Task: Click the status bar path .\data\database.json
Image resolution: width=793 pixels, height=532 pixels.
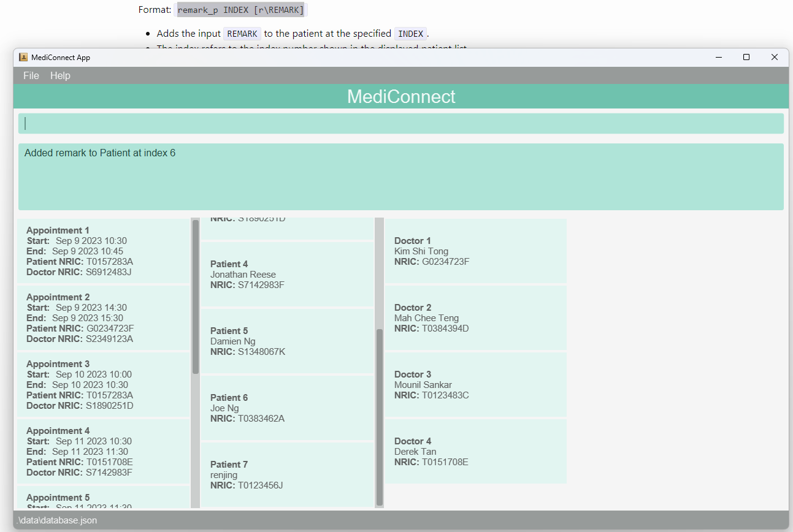Action: point(56,520)
